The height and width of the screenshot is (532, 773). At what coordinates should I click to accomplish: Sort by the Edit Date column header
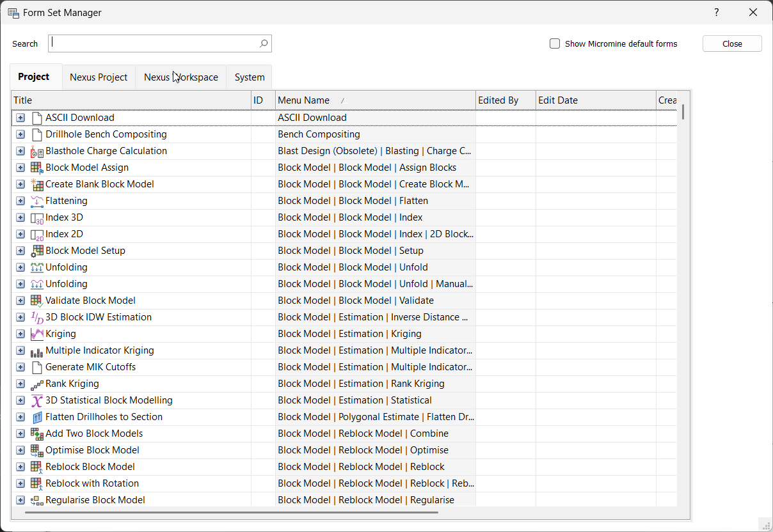coord(596,100)
